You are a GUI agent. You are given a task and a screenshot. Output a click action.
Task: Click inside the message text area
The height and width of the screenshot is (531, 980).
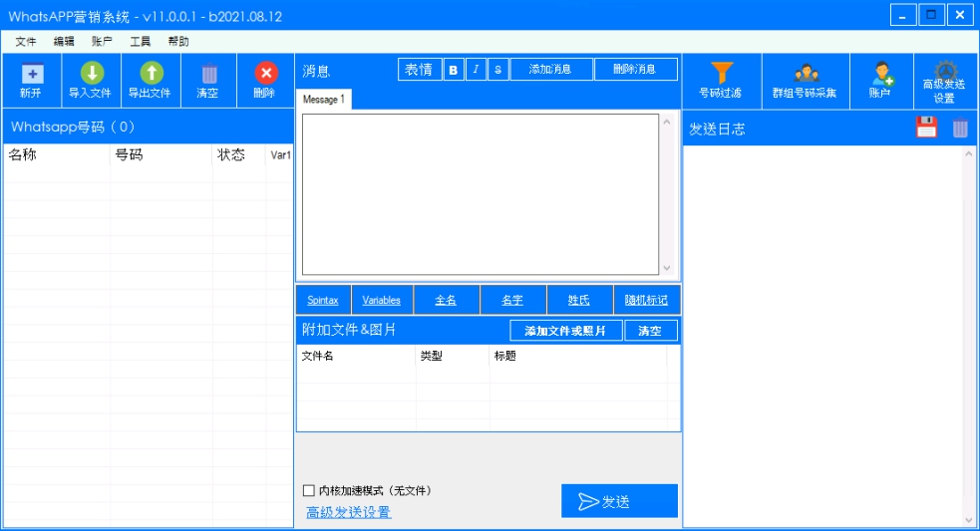click(x=480, y=193)
